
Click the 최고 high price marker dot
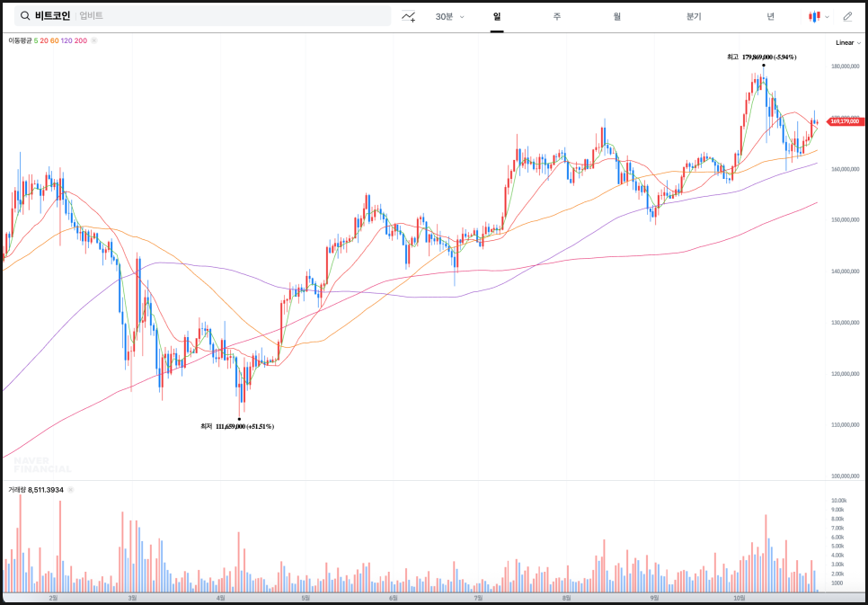(x=763, y=66)
